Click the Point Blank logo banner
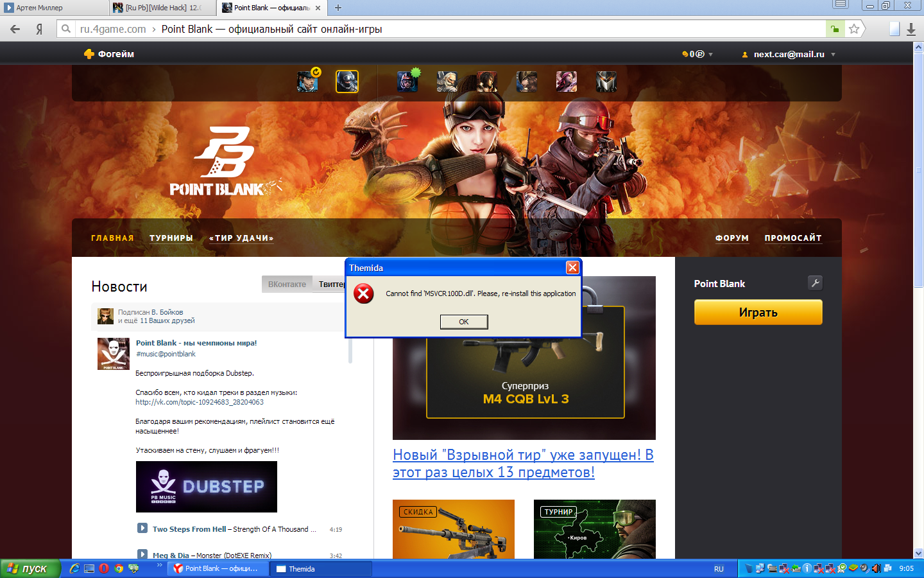This screenshot has height=578, width=924. 225,162
